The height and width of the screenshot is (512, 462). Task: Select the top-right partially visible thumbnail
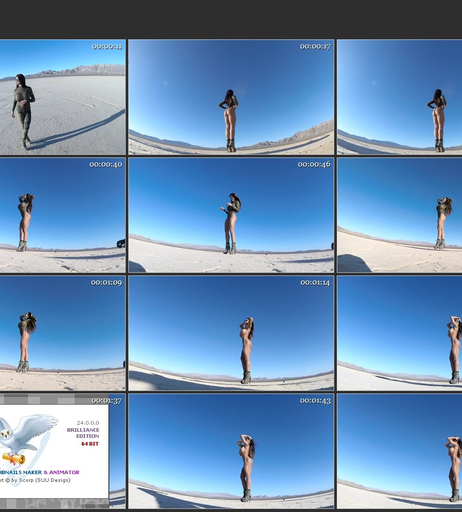(400, 97)
